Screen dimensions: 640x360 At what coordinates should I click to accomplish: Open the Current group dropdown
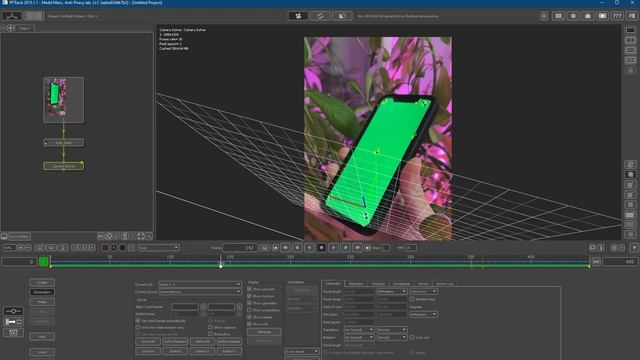click(x=200, y=292)
